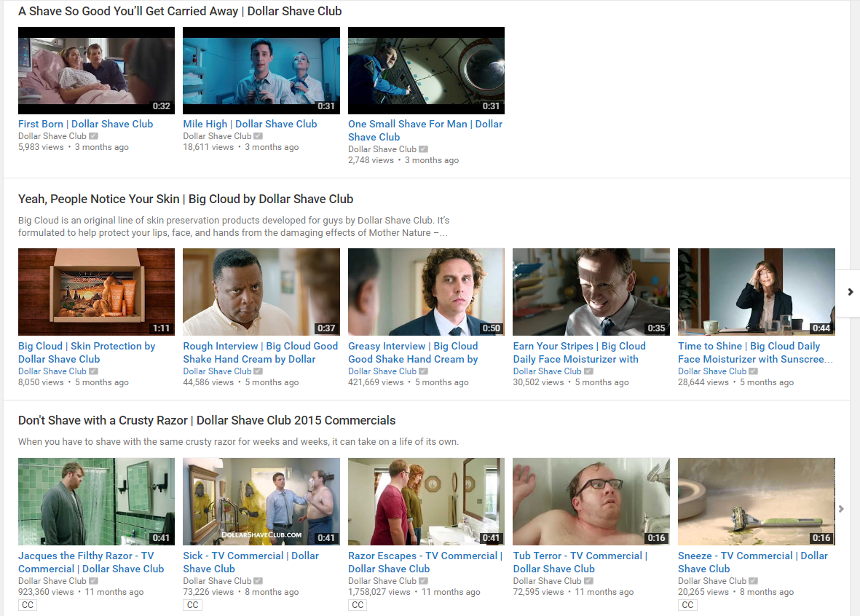Open One Small Shave For Man thumbnail
Viewport: 860px width, 616px height.
tap(426, 70)
